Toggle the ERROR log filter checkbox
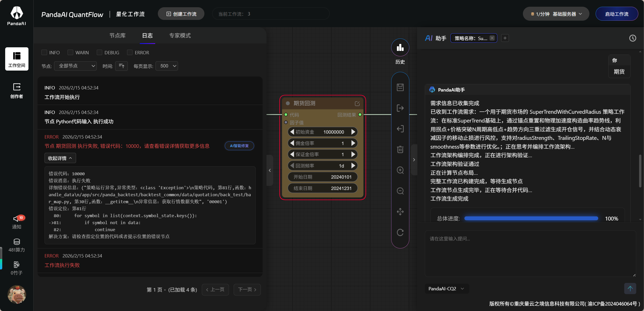Viewport: 644px width, 311px height. click(130, 52)
